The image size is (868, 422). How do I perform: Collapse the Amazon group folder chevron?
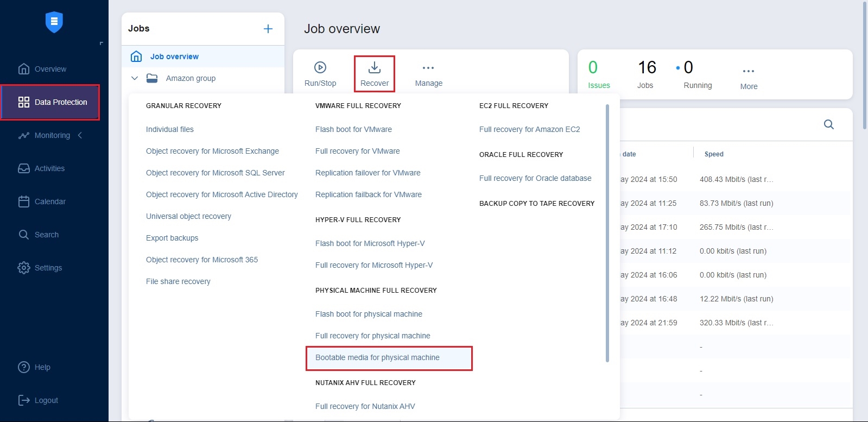(x=135, y=78)
